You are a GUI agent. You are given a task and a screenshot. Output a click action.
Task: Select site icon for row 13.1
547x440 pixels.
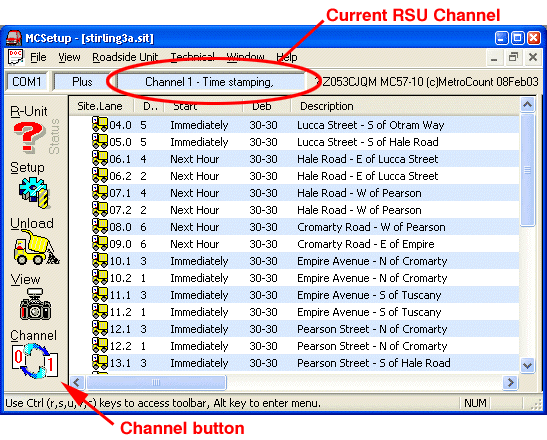tap(100, 362)
